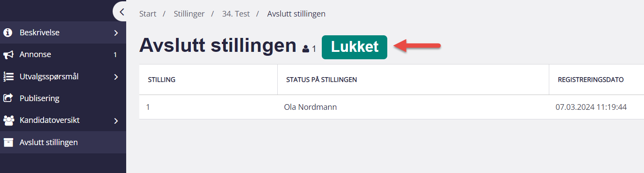This screenshot has height=173, width=644.
Task: Click the Beskrivelse info icon
Action: point(7,33)
